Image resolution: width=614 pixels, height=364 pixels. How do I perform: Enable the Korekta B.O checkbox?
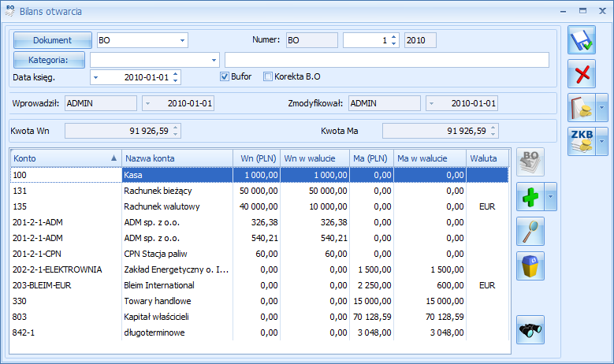pyautogui.click(x=268, y=76)
